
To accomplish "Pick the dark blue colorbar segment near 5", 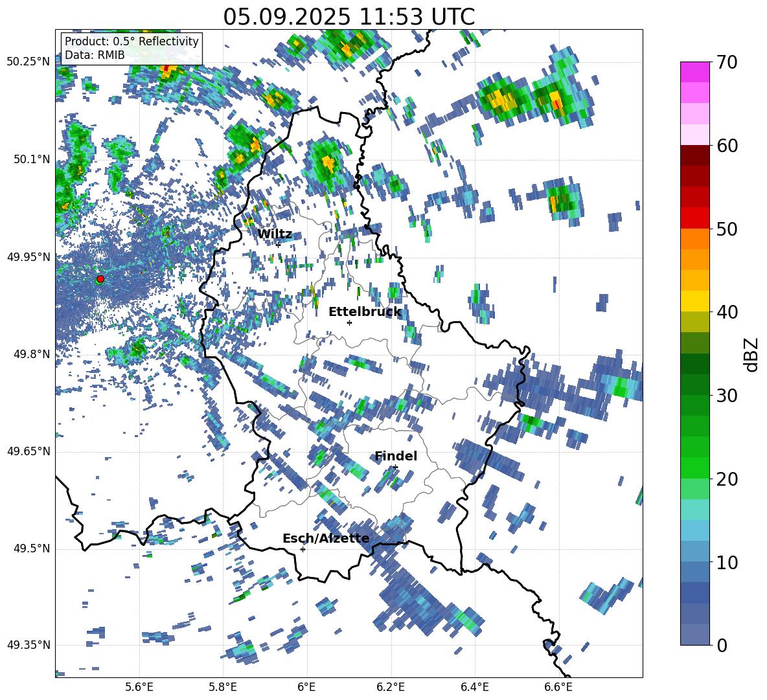I will [694, 593].
